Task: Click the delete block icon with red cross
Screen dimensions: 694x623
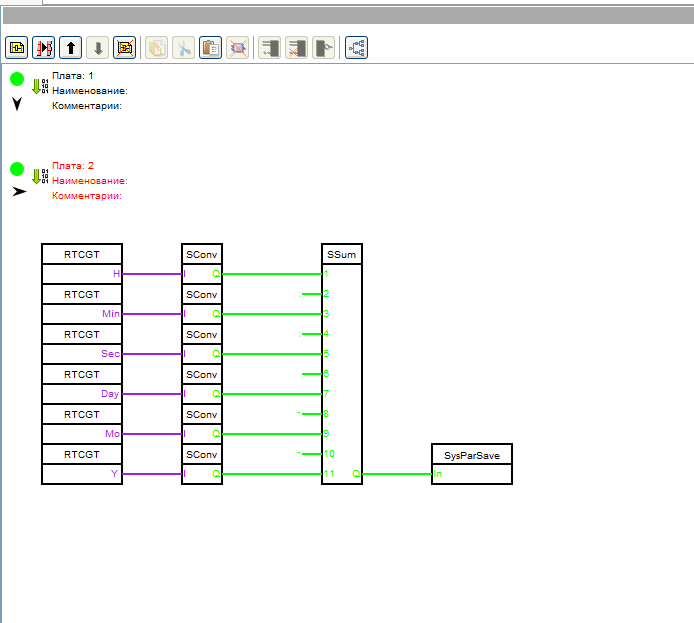Action: click(x=237, y=47)
